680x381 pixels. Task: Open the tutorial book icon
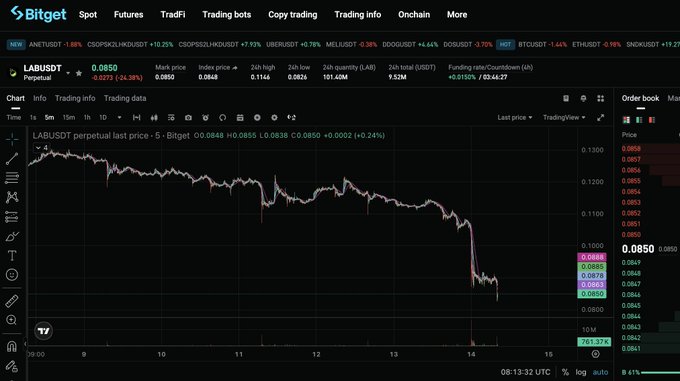click(x=566, y=98)
